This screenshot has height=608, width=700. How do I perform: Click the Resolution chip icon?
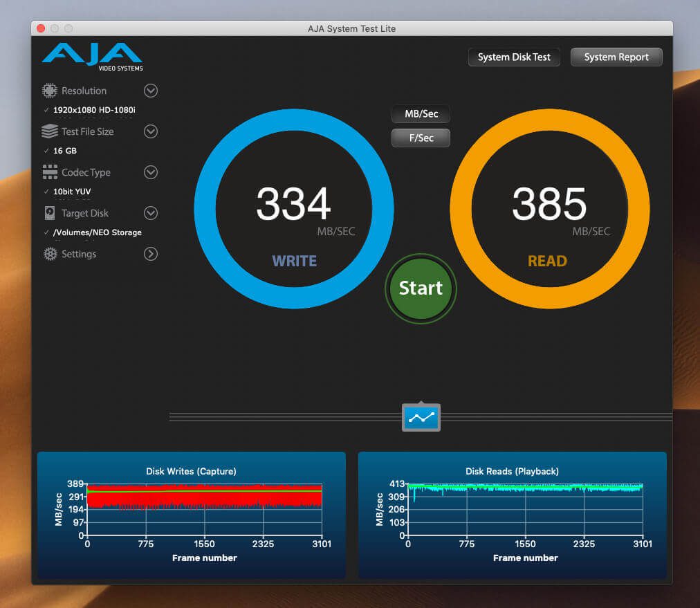50,91
